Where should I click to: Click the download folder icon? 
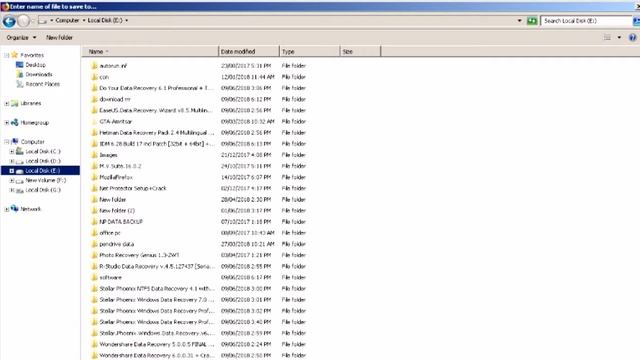point(94,99)
